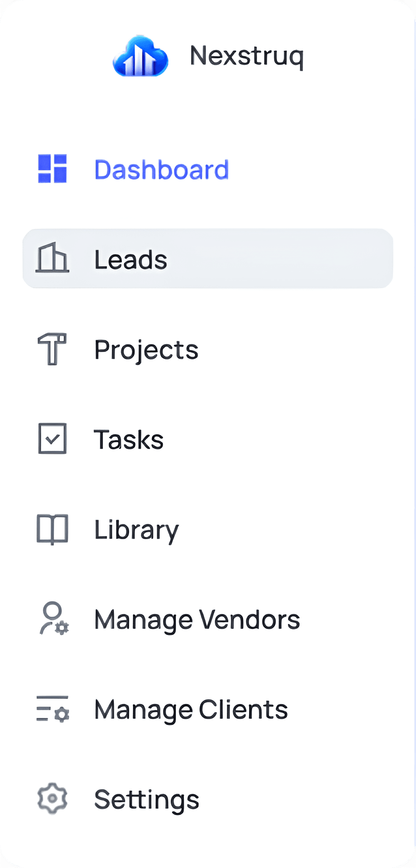Navigate to the Leads section
This screenshot has width=416, height=868.
130,259
